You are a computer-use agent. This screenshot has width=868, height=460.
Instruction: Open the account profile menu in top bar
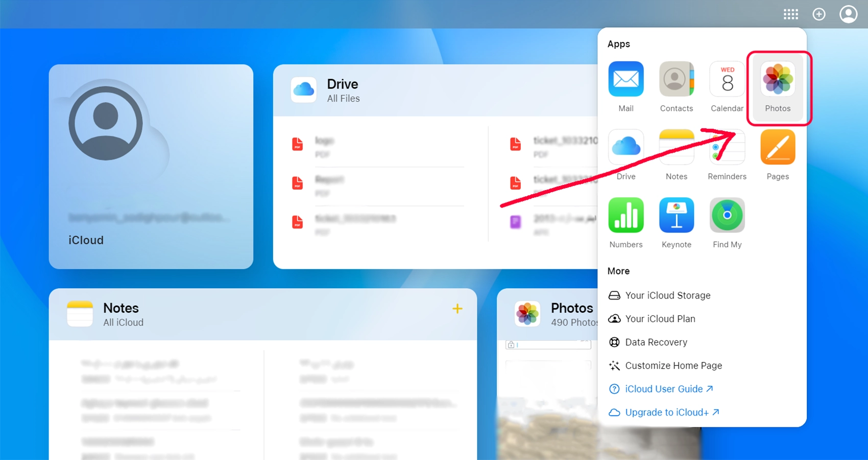coord(848,14)
